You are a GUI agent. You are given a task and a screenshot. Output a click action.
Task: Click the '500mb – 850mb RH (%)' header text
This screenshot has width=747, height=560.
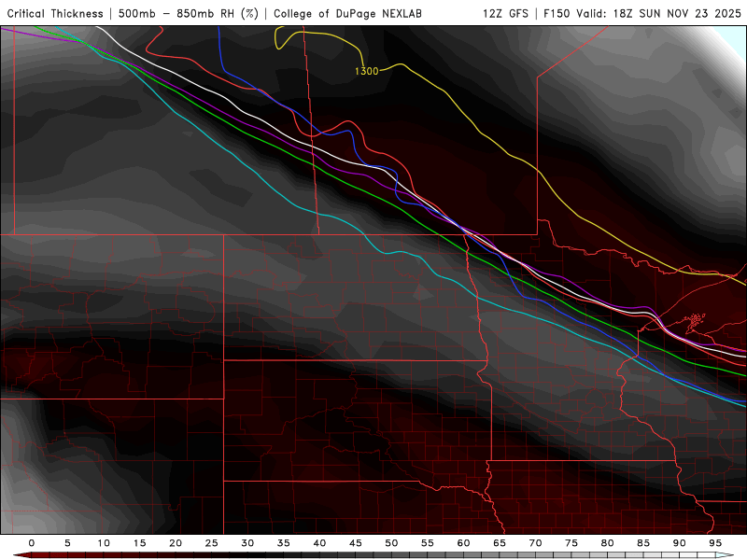pyautogui.click(x=189, y=13)
